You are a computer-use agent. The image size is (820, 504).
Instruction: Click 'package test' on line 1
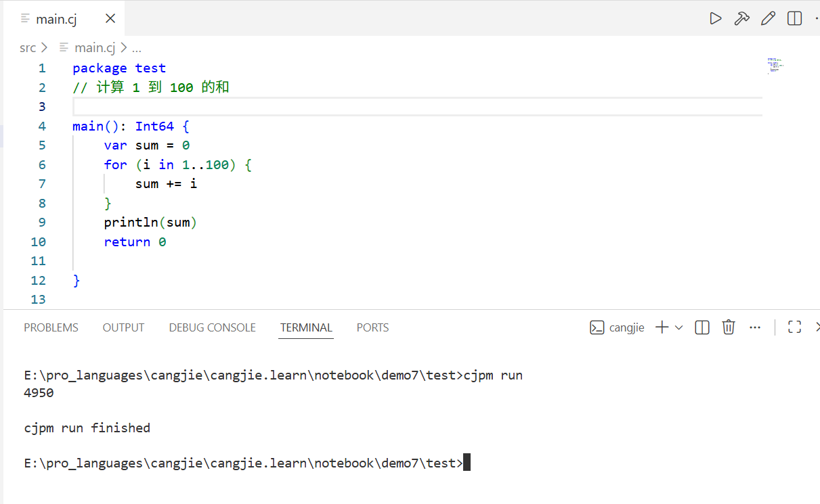coord(119,68)
